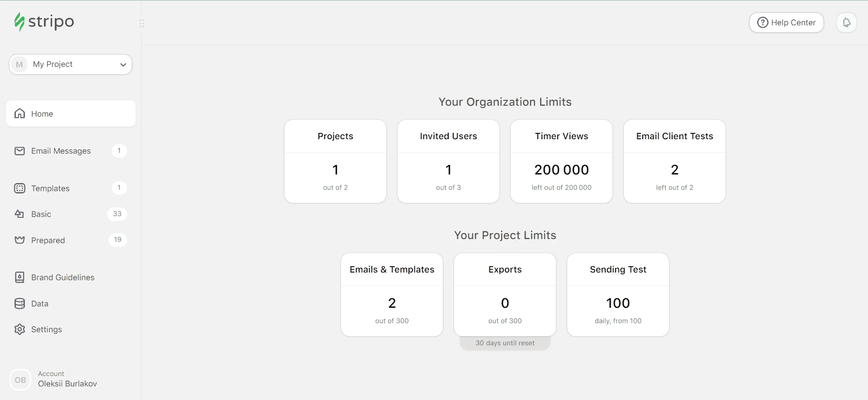Click the Basic count badge 33

pos(117,214)
